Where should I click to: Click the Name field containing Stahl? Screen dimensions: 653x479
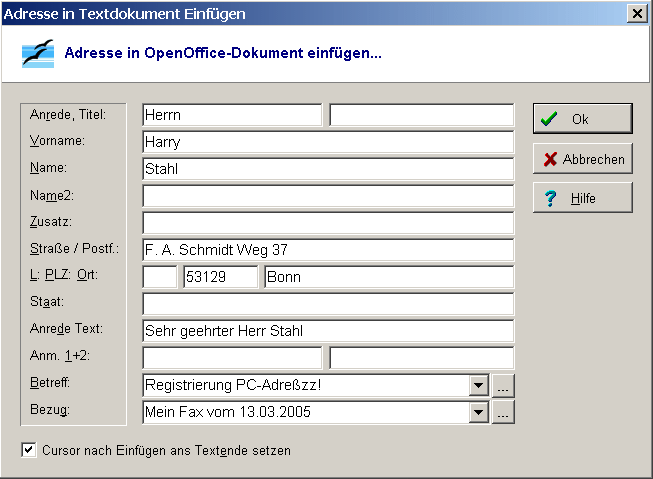point(328,169)
